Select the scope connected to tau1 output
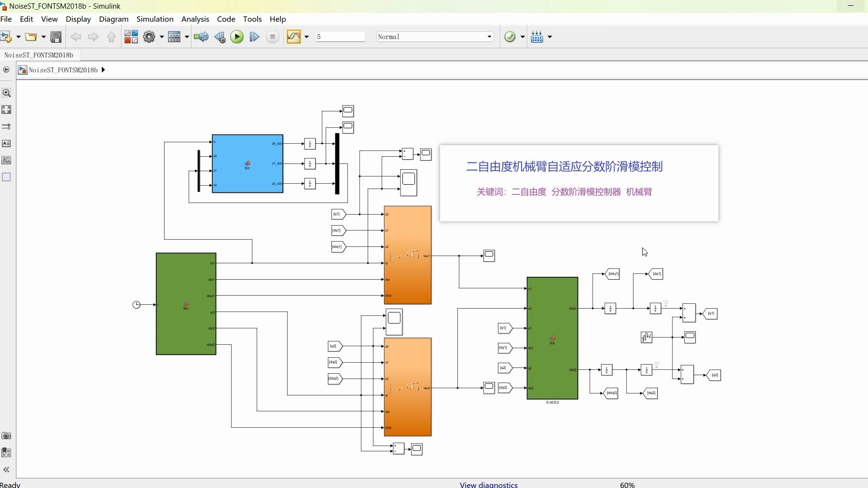This screenshot has width=868, height=488. (489, 256)
